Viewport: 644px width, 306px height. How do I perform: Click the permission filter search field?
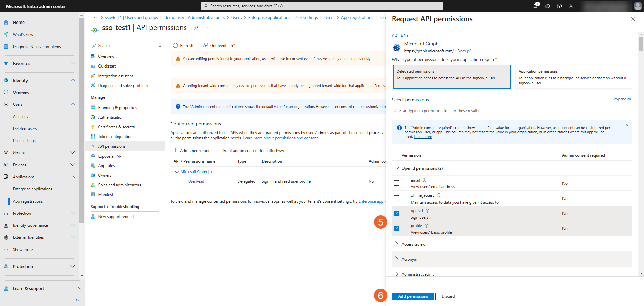[512, 111]
